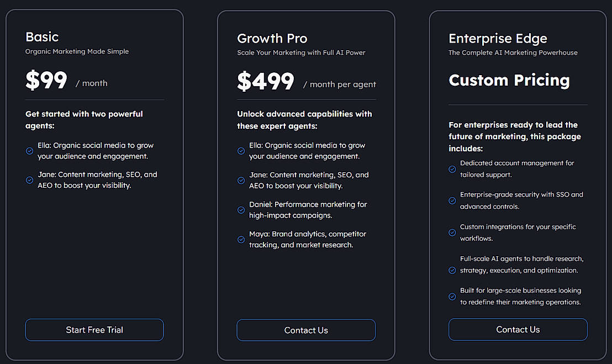Select the Growth Pro plan title
Viewport: 612px width, 364px height.
pyautogui.click(x=272, y=39)
